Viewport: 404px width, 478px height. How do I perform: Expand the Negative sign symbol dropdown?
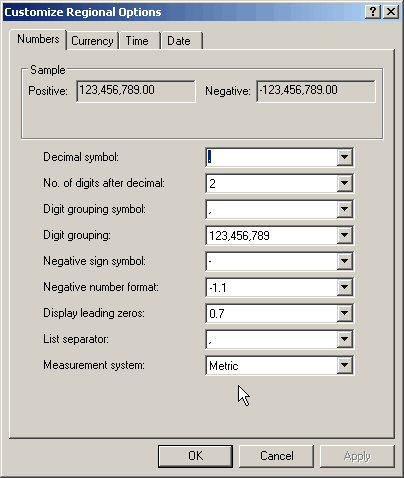point(344,261)
